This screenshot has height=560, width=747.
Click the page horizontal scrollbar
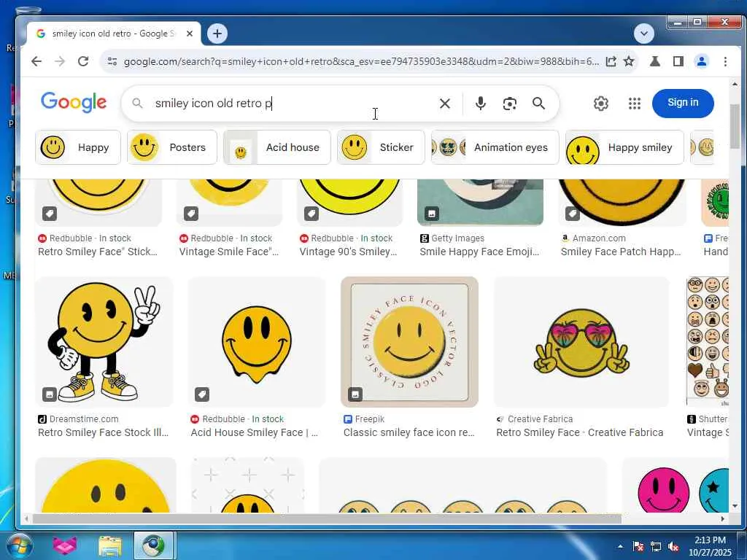pyautogui.click(x=327, y=518)
